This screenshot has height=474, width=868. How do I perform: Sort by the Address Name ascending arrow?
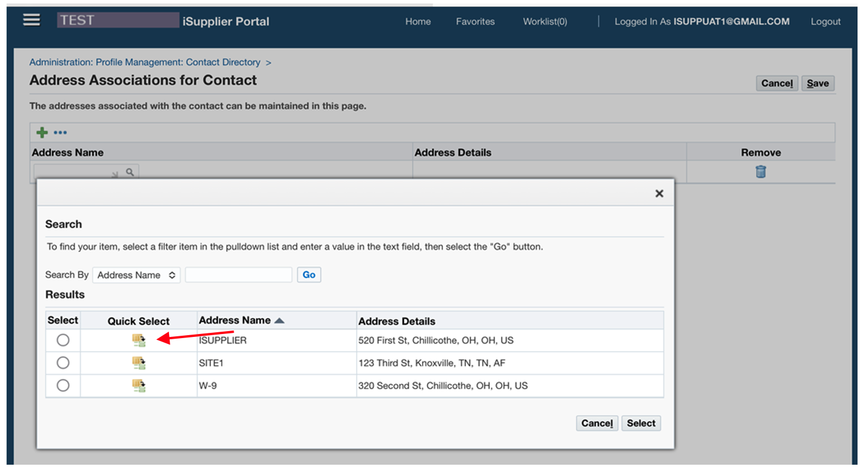pos(279,321)
